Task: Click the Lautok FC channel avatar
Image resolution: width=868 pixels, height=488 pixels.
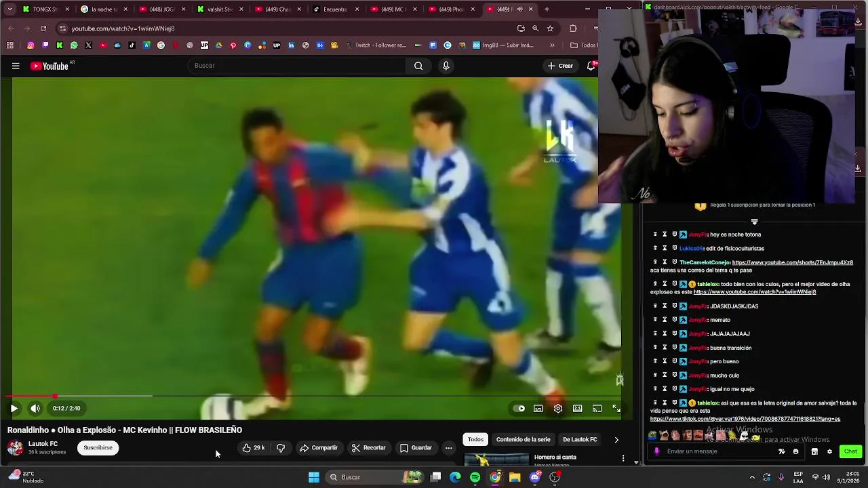Action: [x=15, y=447]
